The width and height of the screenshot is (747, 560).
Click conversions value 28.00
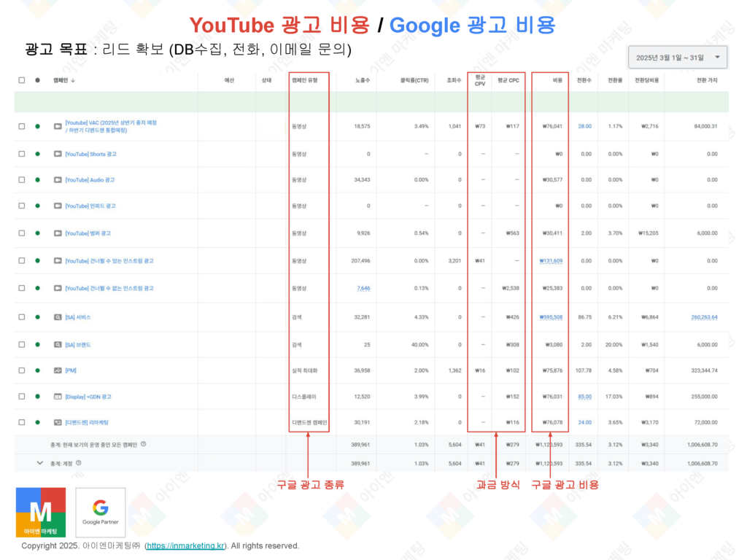584,126
